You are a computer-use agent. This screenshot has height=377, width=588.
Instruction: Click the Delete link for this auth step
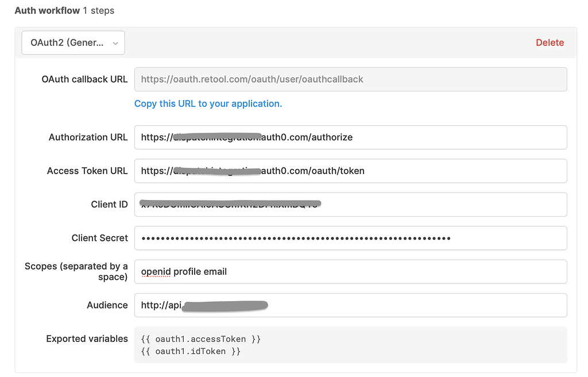pyautogui.click(x=550, y=43)
